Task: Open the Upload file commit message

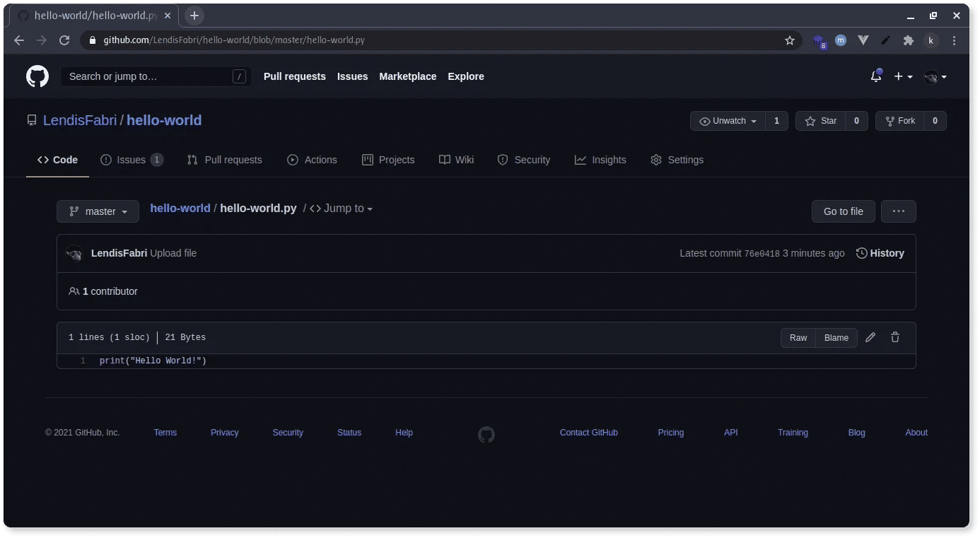Action: pos(173,253)
